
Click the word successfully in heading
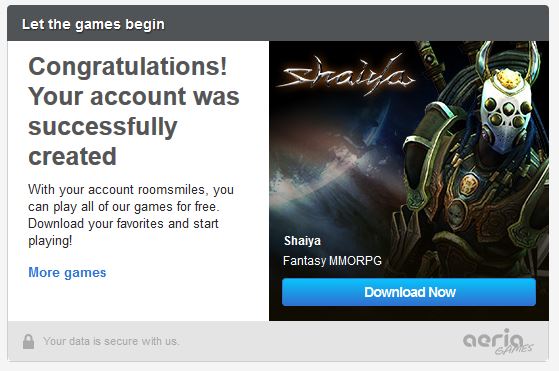coord(103,127)
